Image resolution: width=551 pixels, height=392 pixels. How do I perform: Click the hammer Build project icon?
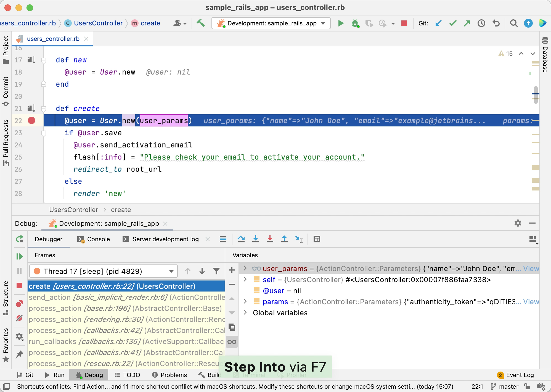pyautogui.click(x=201, y=23)
